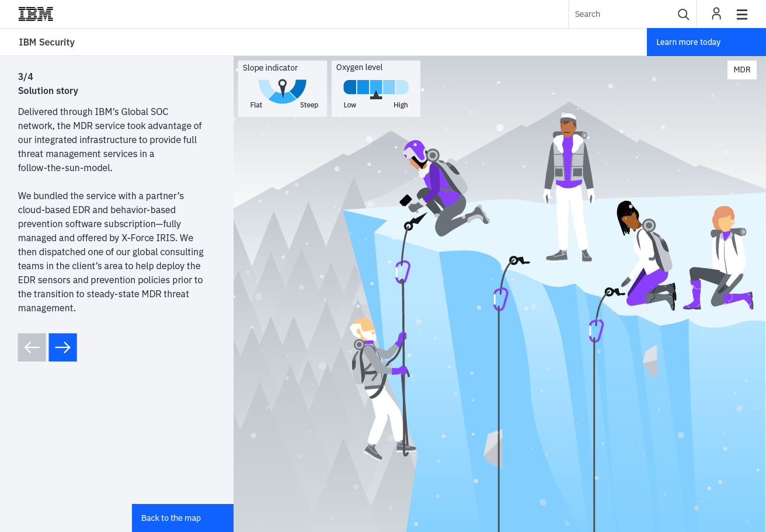This screenshot has height=532, width=766.
Task: Click the purple carabiner on left rope
Action: pos(402,272)
